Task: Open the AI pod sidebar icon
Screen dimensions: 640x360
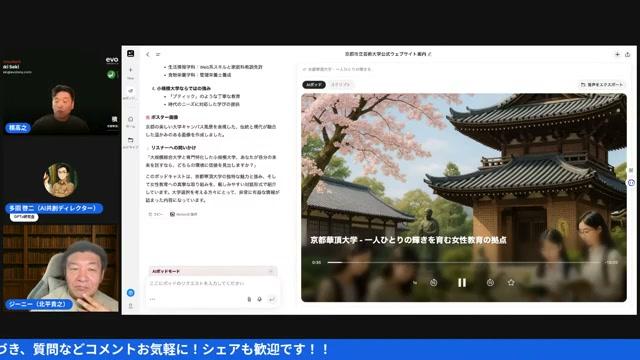Action: coord(131,91)
